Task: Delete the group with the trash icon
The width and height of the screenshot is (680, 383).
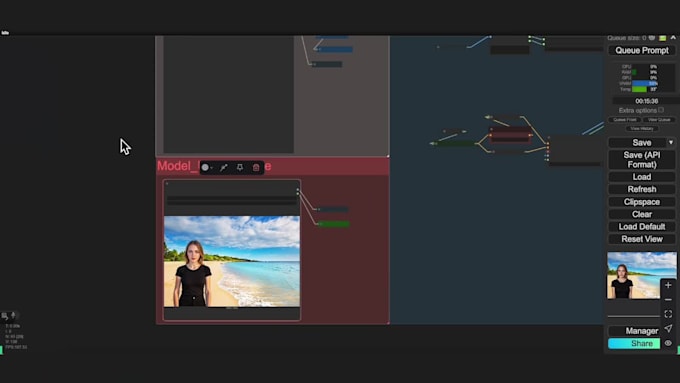Action: (256, 167)
